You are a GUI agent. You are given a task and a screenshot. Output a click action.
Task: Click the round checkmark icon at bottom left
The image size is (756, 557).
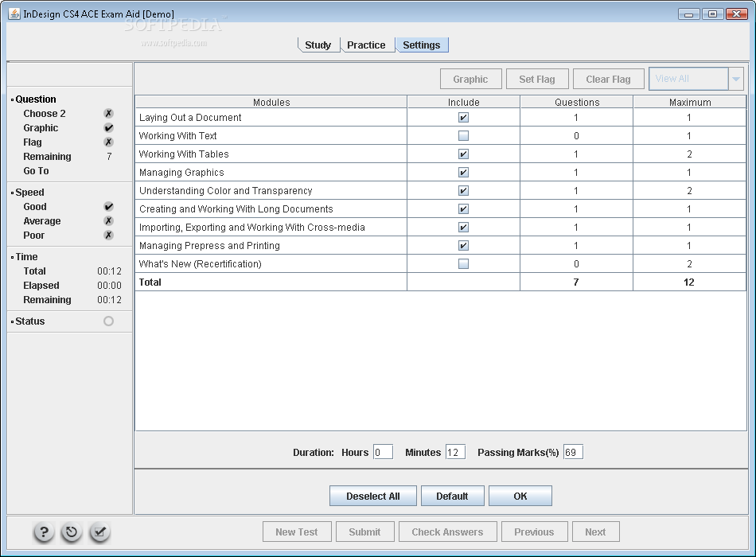pos(99,532)
